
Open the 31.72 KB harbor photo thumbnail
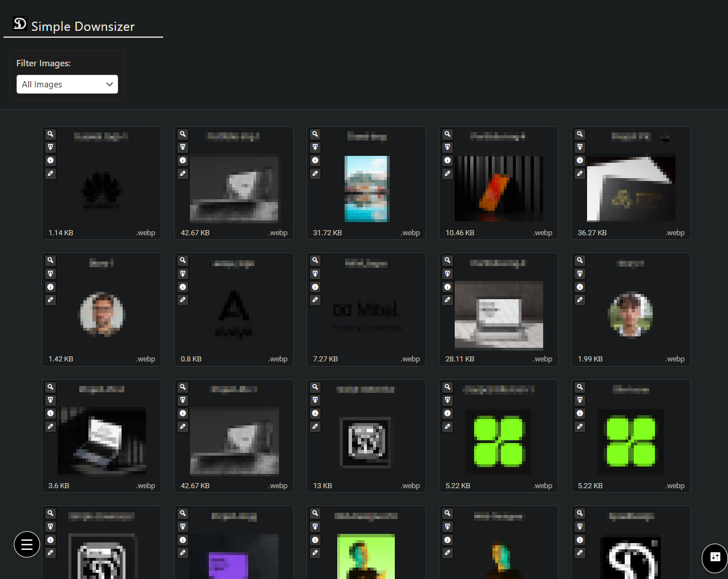[x=366, y=189]
